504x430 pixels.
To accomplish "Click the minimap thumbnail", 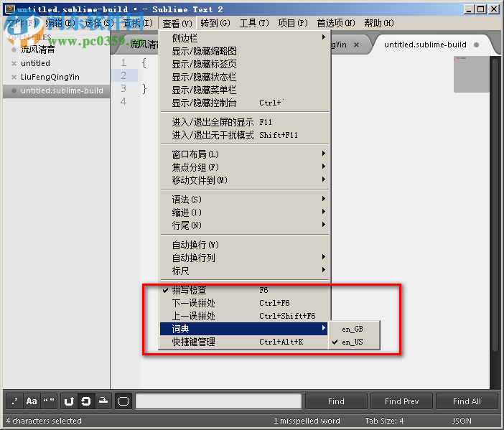I will click(471, 74).
